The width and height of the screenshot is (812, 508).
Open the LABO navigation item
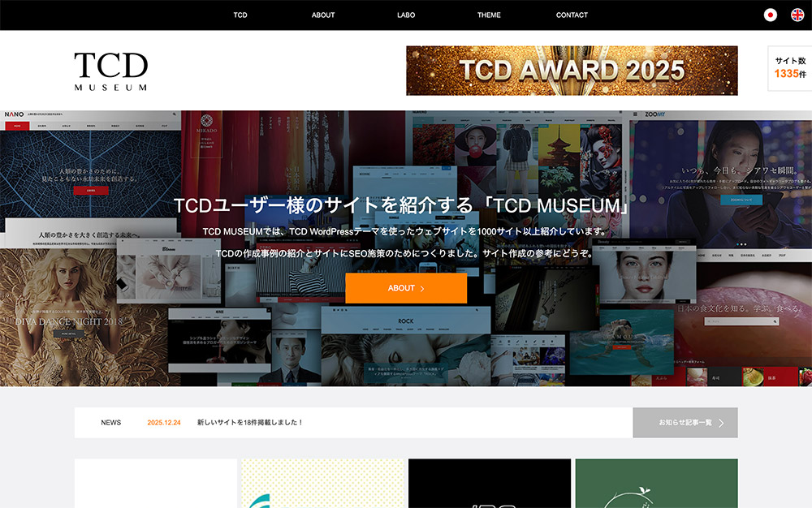pos(406,15)
